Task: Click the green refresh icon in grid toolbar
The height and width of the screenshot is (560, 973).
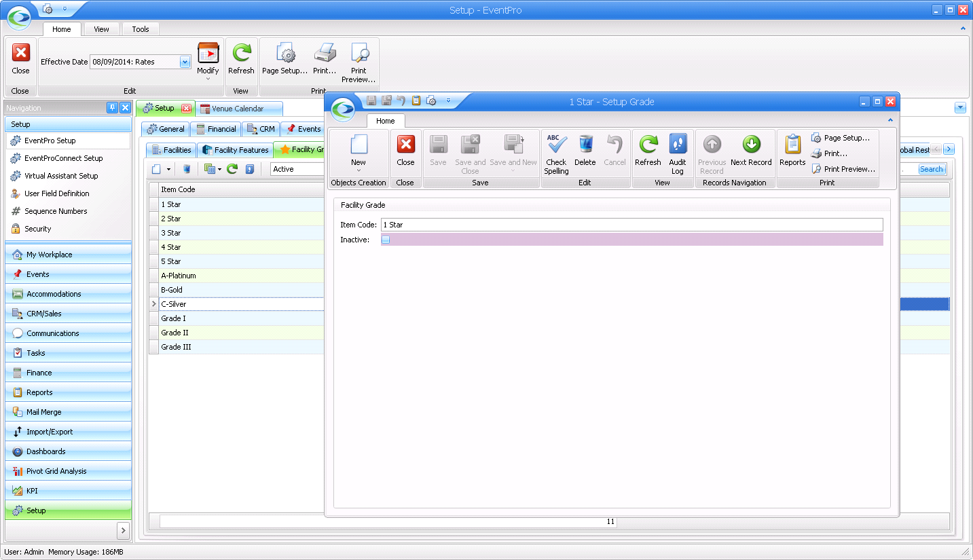Action: 232,169
